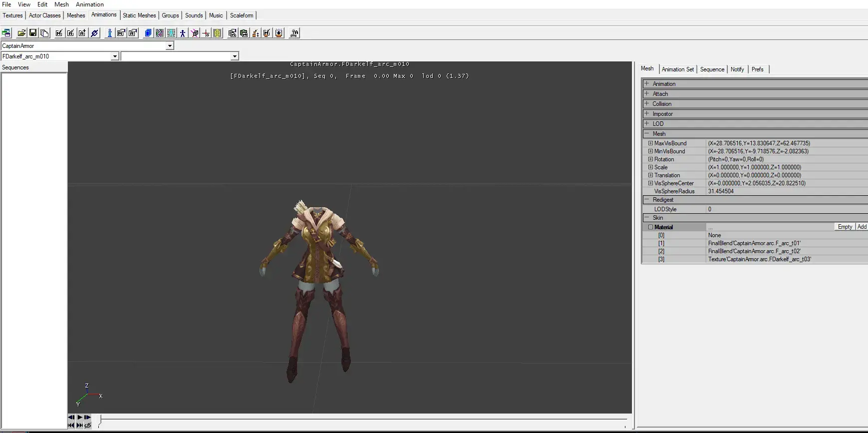Click the Add button for Material

(x=862, y=227)
